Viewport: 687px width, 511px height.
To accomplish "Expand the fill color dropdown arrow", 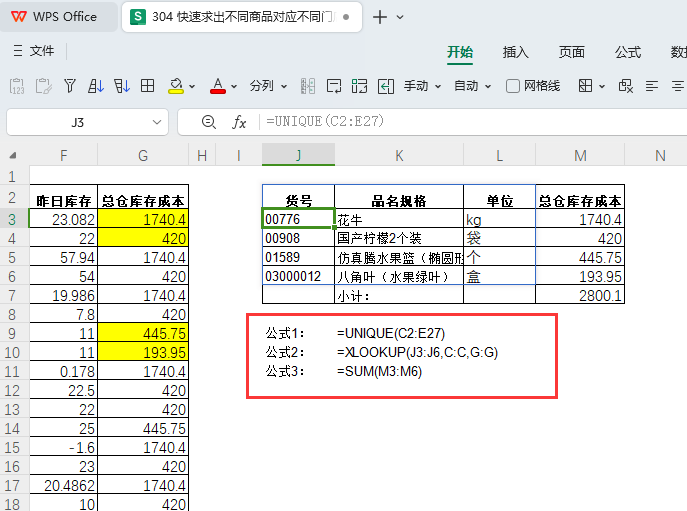I will 192,86.
